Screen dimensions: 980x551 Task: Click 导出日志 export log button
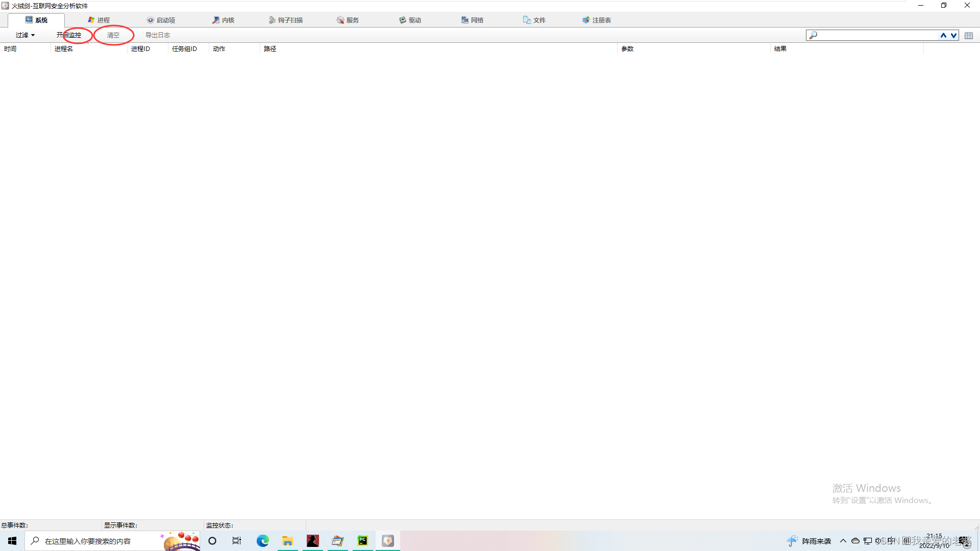[158, 35]
